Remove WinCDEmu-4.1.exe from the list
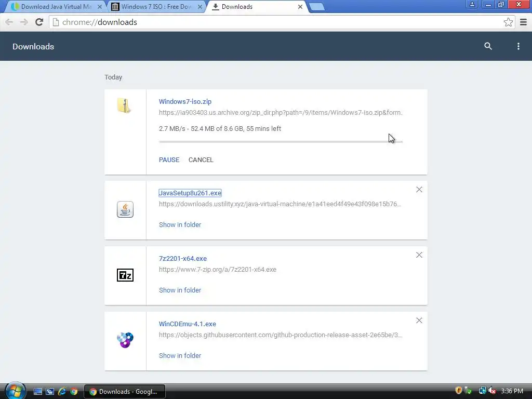 [419, 321]
